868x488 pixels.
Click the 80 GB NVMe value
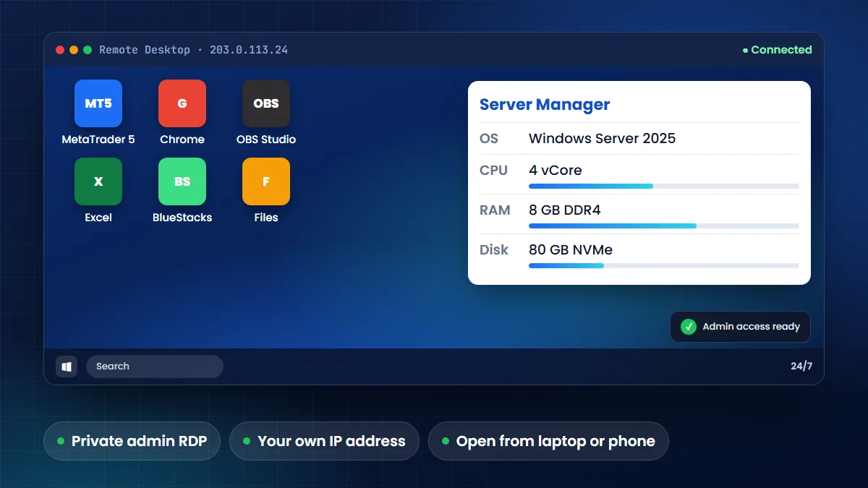571,250
